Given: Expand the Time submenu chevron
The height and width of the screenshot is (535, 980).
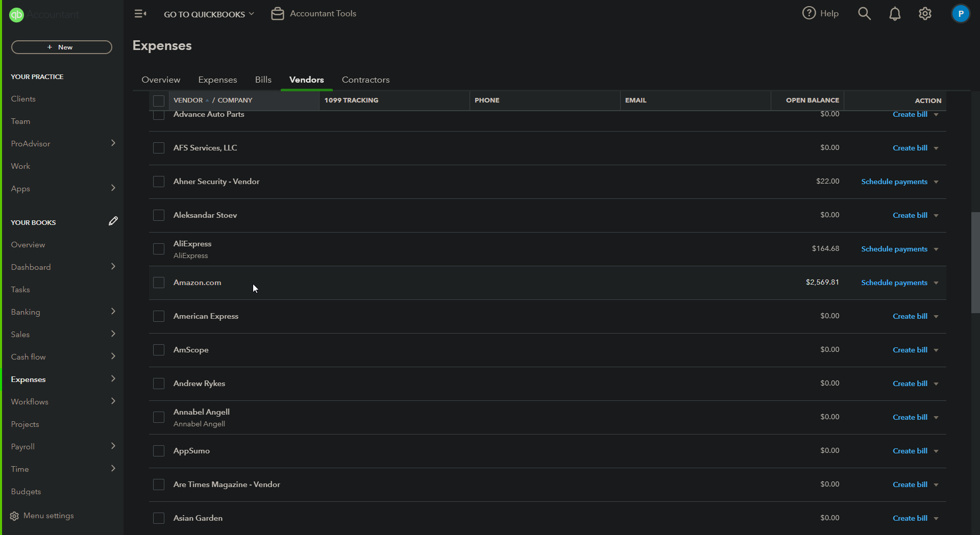Looking at the screenshot, I should [113, 468].
